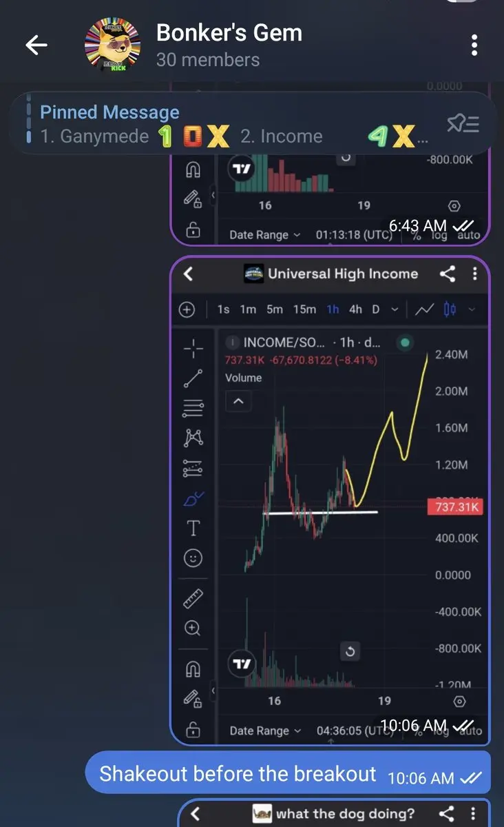Select the forecast position tool
The image size is (504, 827).
[x=193, y=469]
